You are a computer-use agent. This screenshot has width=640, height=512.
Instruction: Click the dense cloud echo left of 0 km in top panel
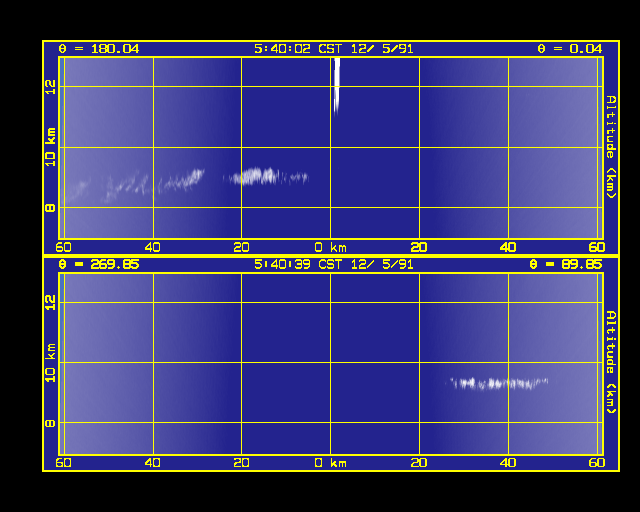click(257, 176)
